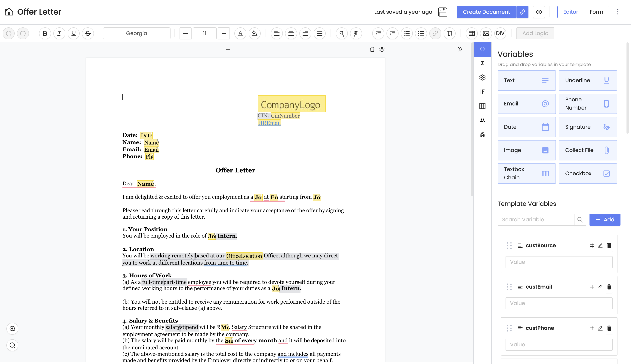Decrease font size with minus button
The image size is (631, 364).
point(185,33)
